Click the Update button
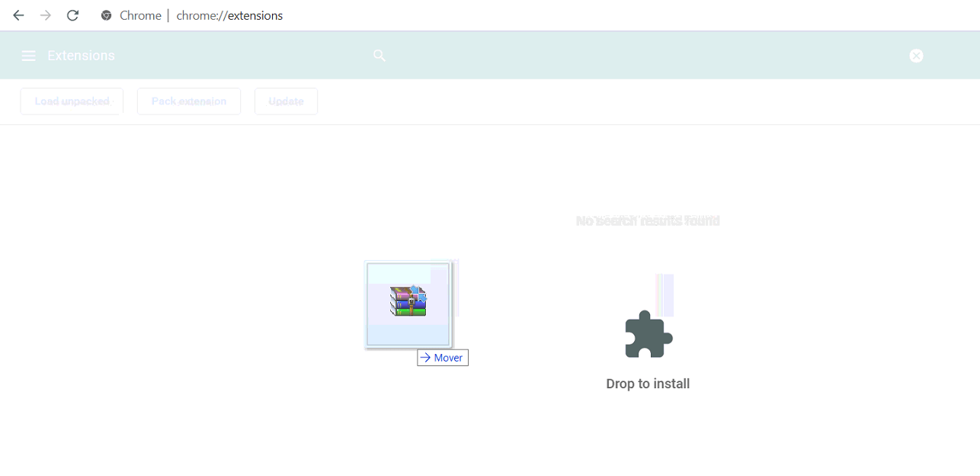This screenshot has height=476, width=980. point(286,101)
